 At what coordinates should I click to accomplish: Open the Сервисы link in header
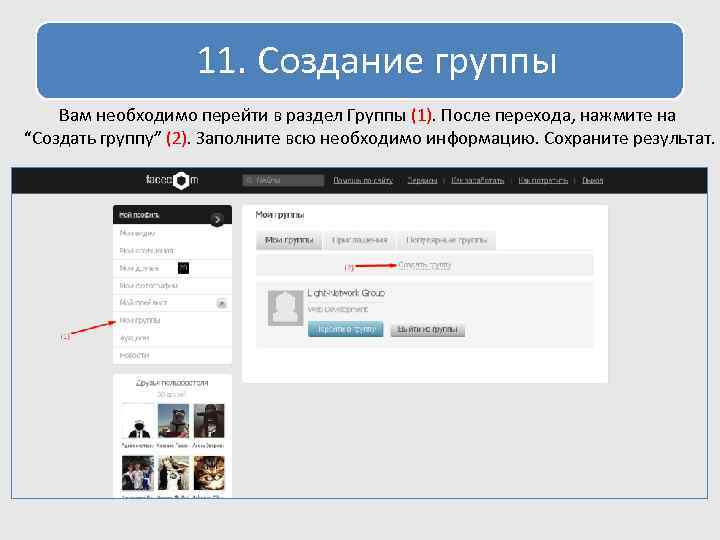click(422, 180)
